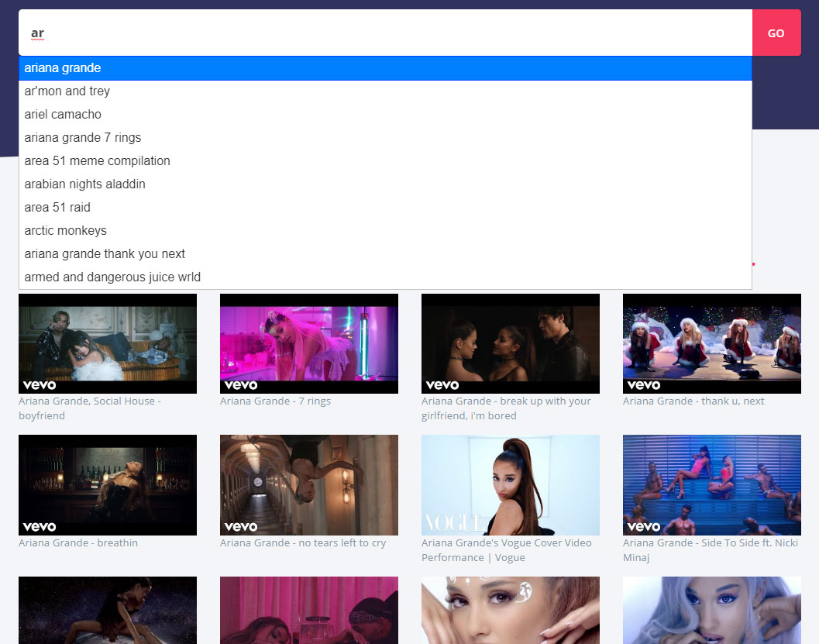Select 'ariana grande thank you next' suggestion

point(105,254)
